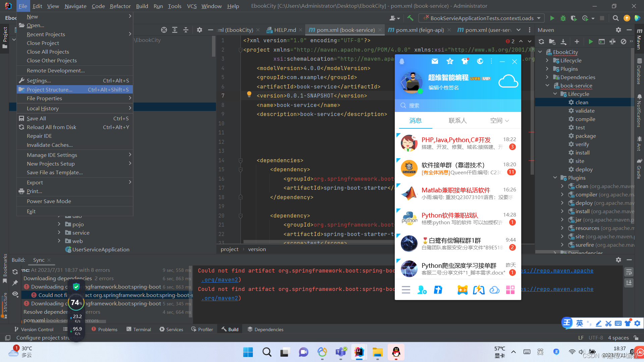The height and width of the screenshot is (362, 644).
Task: Reload All Maven Projects icon
Action: [541, 42]
